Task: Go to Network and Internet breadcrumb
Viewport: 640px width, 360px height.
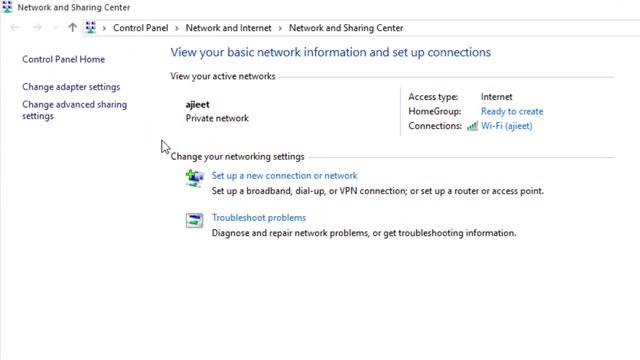Action: tap(229, 28)
